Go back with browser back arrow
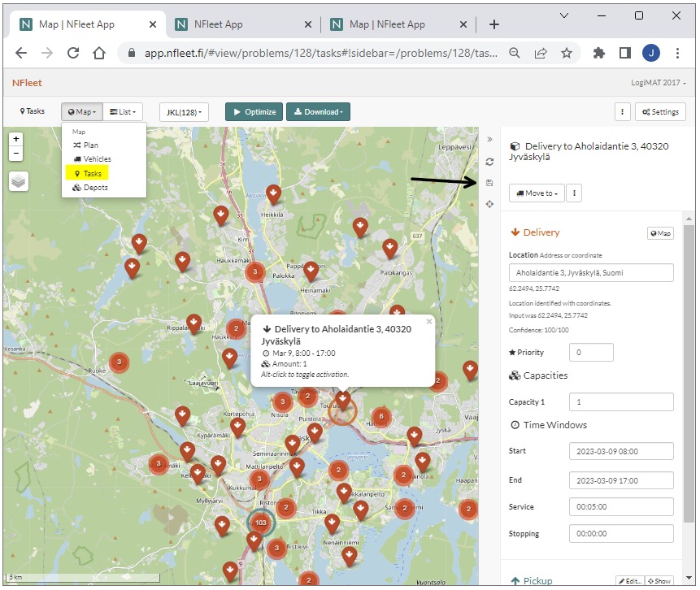Image resolution: width=700 pixels, height=590 pixels. [21, 53]
